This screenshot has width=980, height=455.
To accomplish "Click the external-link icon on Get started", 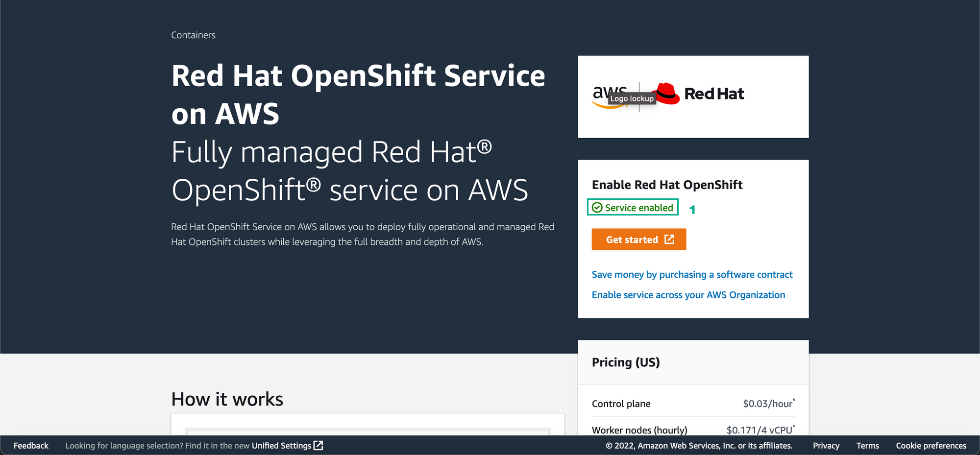I will click(669, 239).
